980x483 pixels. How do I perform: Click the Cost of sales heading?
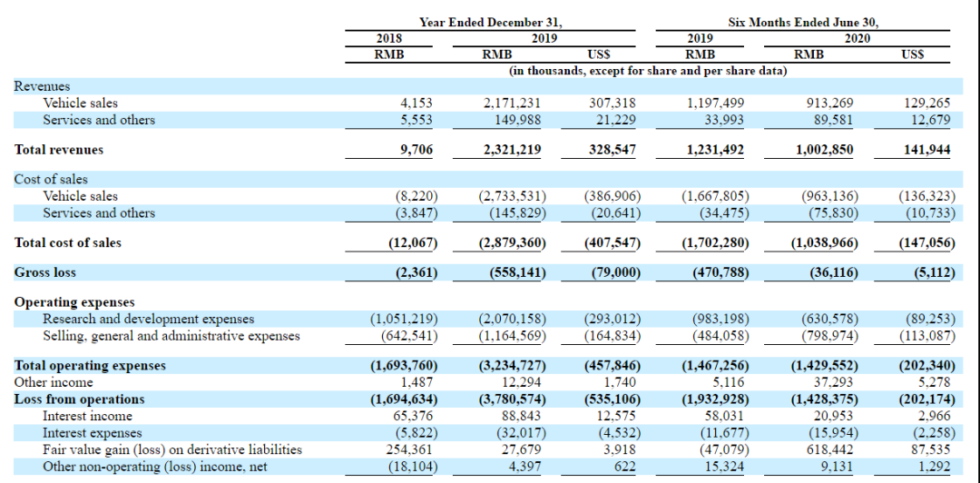pyautogui.click(x=51, y=180)
